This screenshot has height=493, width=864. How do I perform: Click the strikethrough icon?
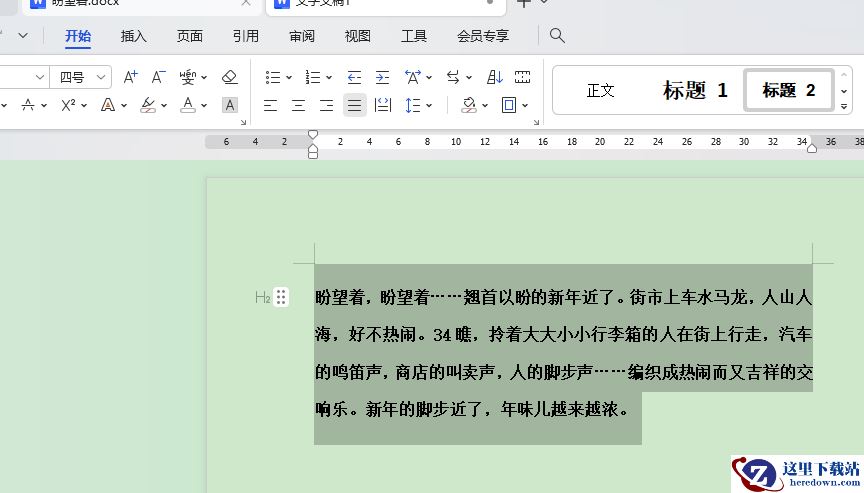pyautogui.click(x=28, y=105)
